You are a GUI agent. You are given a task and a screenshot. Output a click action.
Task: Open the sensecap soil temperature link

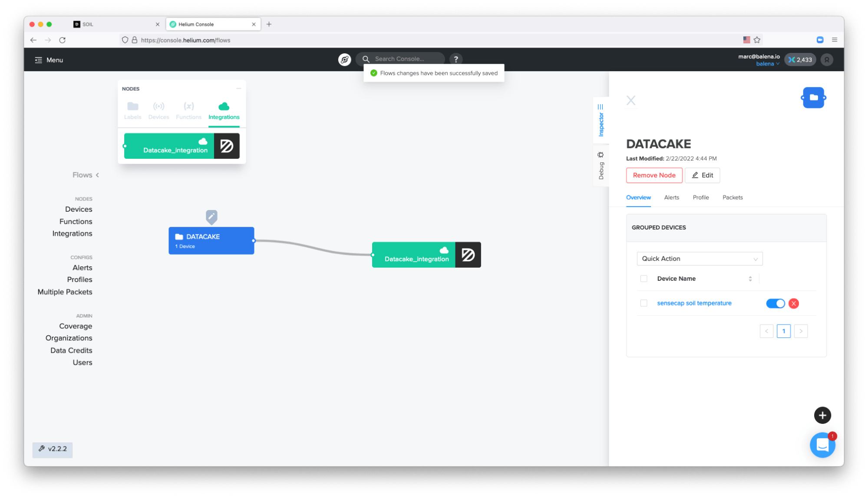(x=694, y=303)
